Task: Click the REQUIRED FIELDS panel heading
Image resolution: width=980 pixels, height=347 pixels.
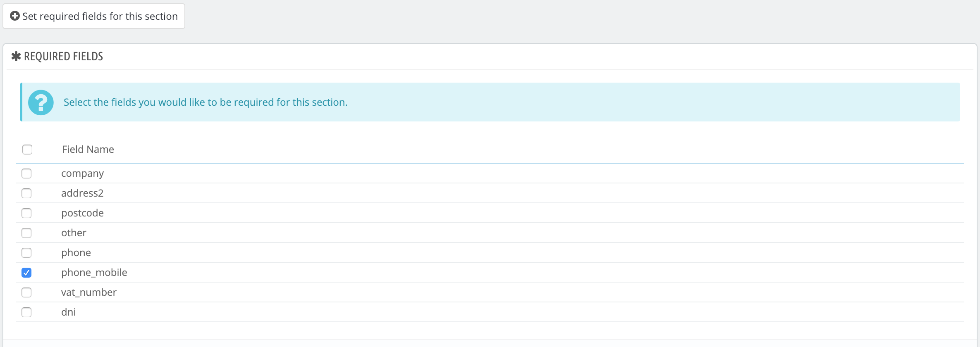Action: 63,56
